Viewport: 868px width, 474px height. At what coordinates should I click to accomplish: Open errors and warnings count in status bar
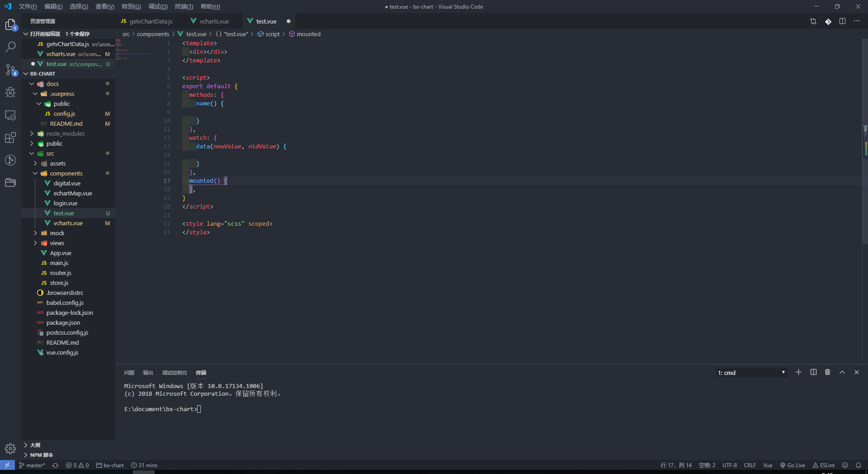(77, 465)
